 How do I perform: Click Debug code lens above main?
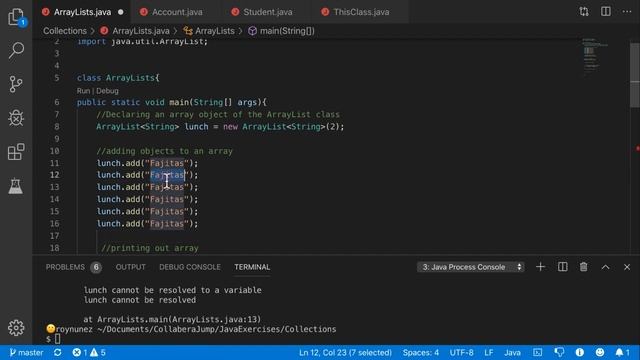pyautogui.click(x=107, y=91)
